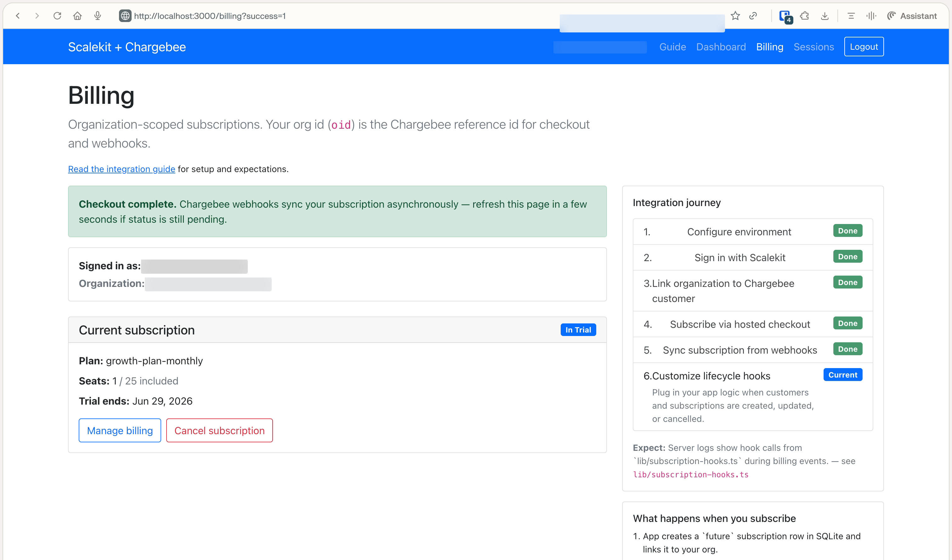Click the Seats 1 / 25 included text
952x560 pixels.
(128, 381)
